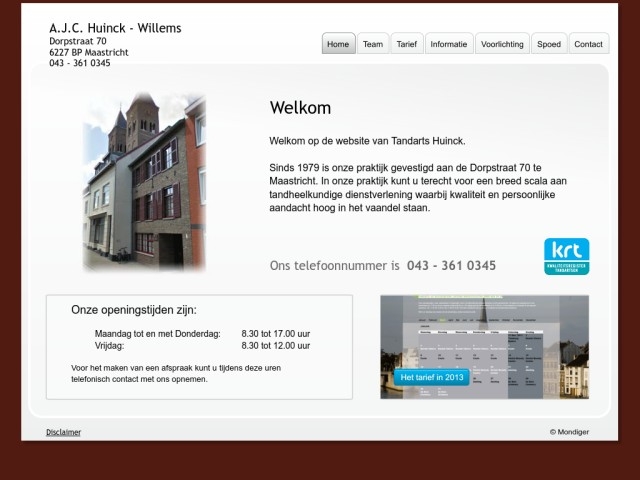
Task: Click the 'Dorpstraat 70' header address line
Action: pos(78,41)
